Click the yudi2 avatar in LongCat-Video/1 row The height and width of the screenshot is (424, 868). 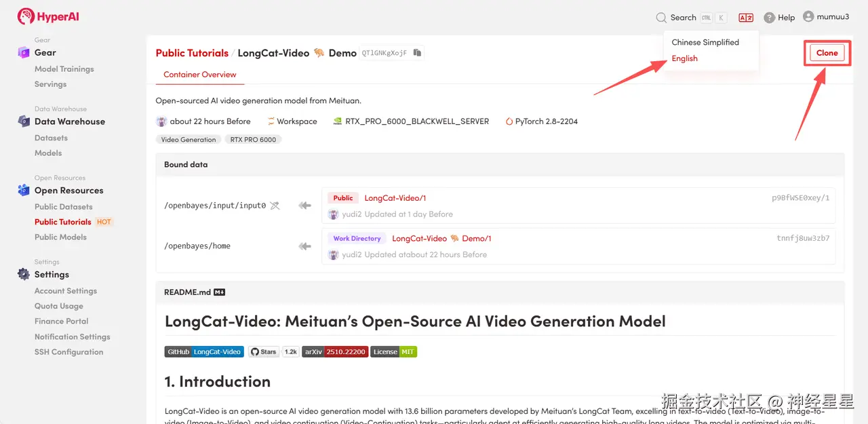(333, 214)
